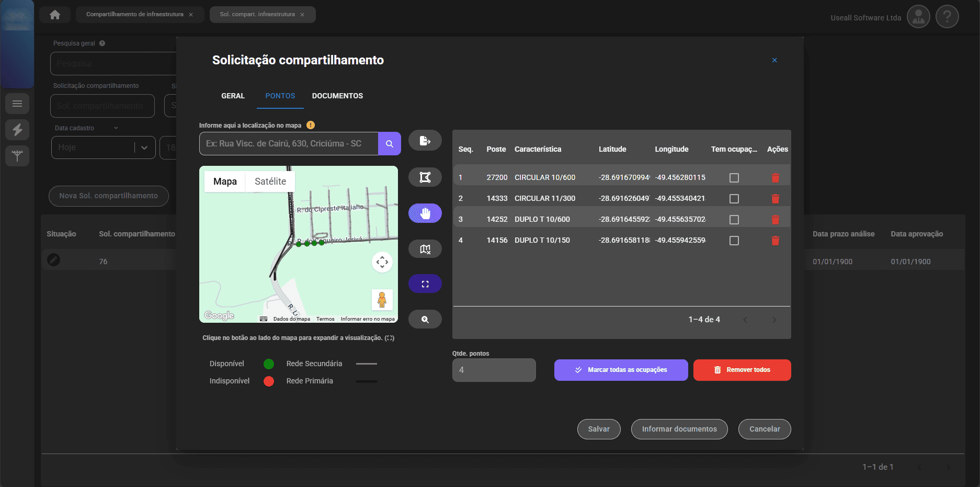Click the locate-on-map magnifier pin button

[425, 319]
